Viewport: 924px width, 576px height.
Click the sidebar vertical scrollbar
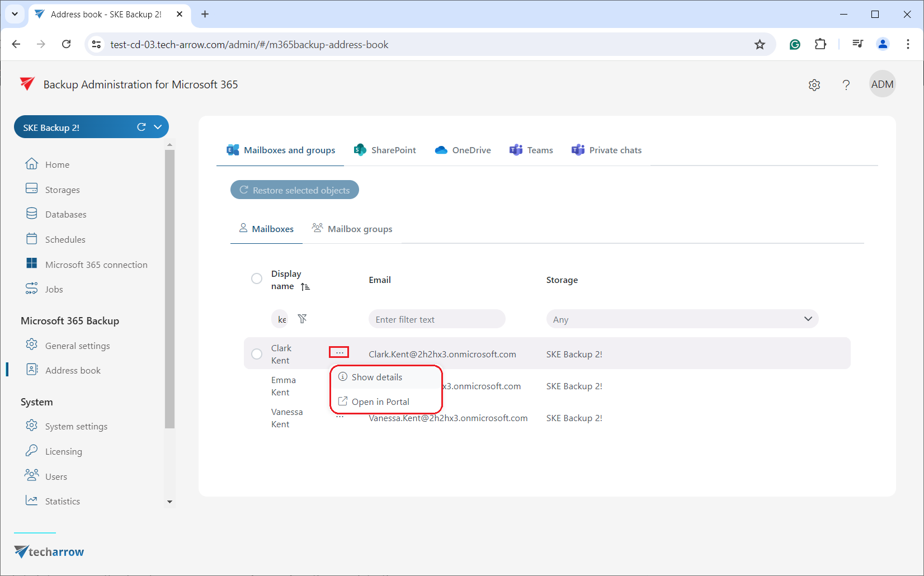pos(169,289)
